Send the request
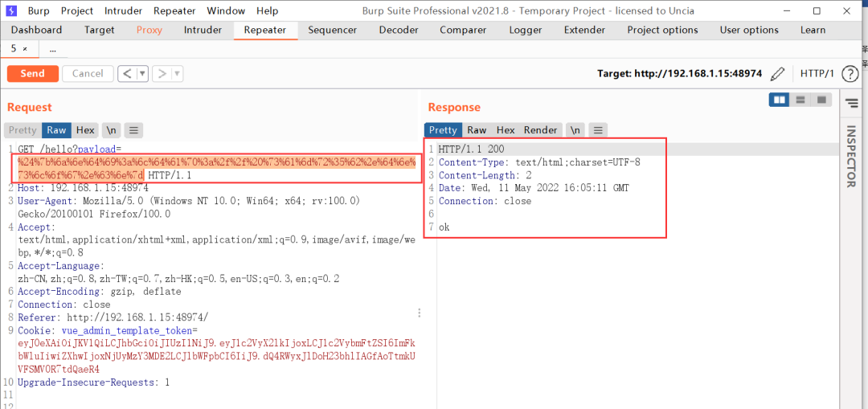The image size is (868, 409). click(x=33, y=74)
